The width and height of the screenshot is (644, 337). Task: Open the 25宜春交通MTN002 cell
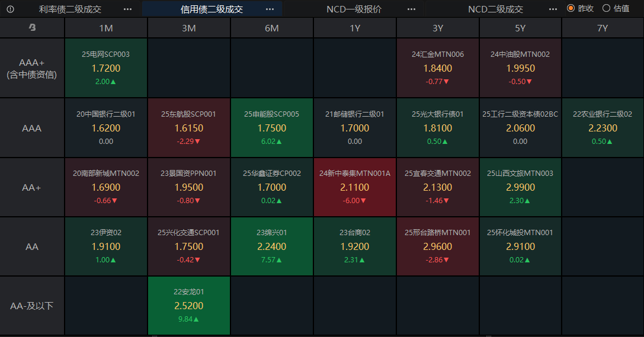(438, 187)
